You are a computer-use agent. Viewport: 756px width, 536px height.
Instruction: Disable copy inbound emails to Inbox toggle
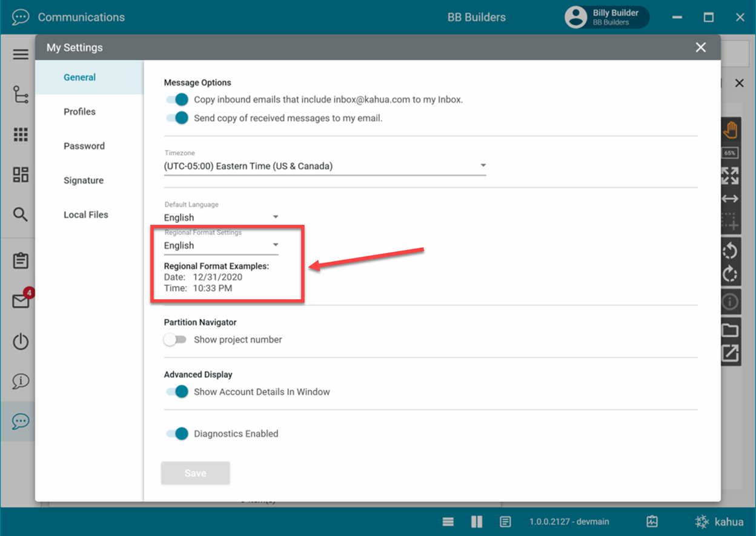click(x=177, y=99)
